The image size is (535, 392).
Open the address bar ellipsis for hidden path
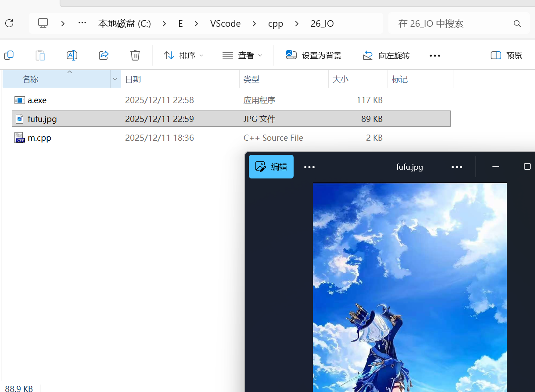click(82, 23)
